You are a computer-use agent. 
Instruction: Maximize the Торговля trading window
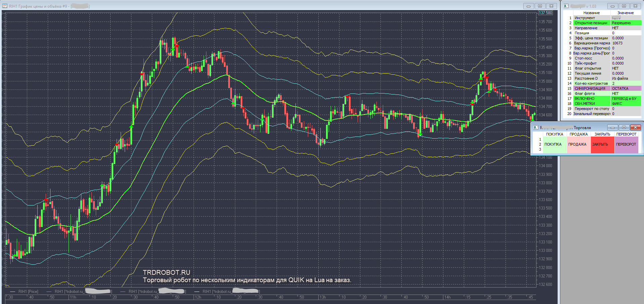624,127
